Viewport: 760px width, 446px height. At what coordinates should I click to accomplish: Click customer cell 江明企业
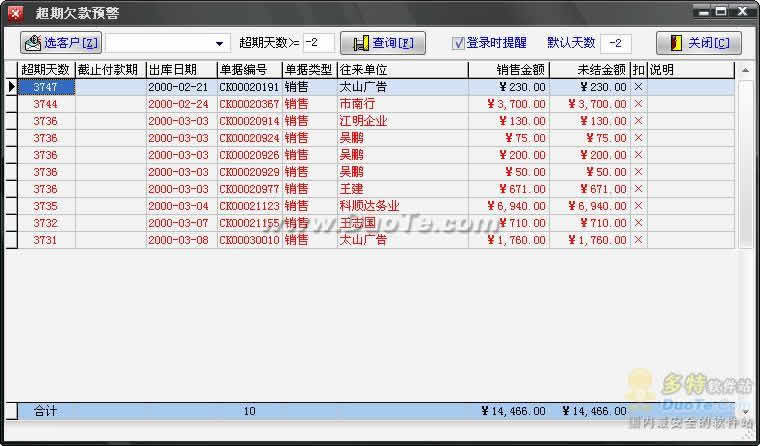coord(403,121)
